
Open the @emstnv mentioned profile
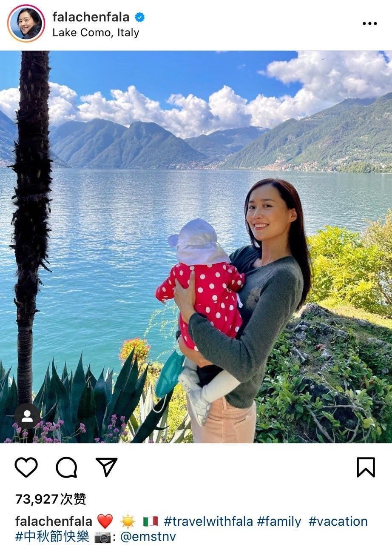[148, 536]
